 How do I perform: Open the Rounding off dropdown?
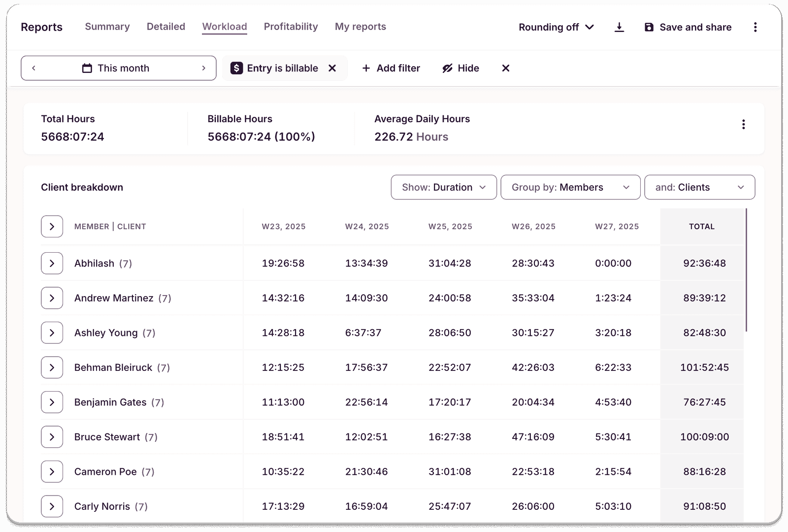click(x=555, y=28)
